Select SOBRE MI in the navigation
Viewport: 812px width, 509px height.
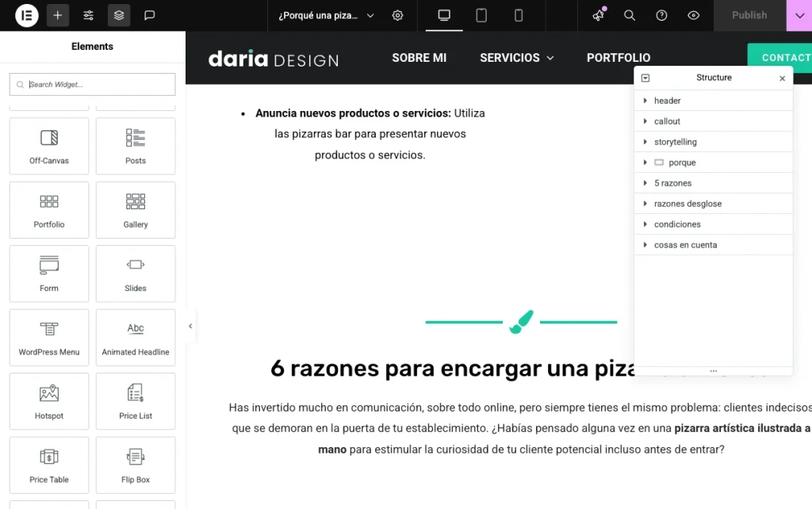(419, 57)
